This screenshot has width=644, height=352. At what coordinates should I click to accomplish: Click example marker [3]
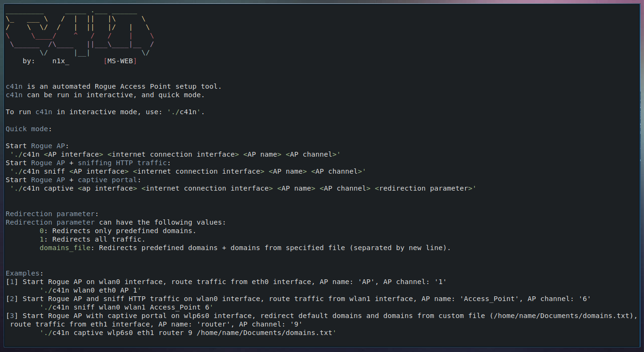(12, 316)
